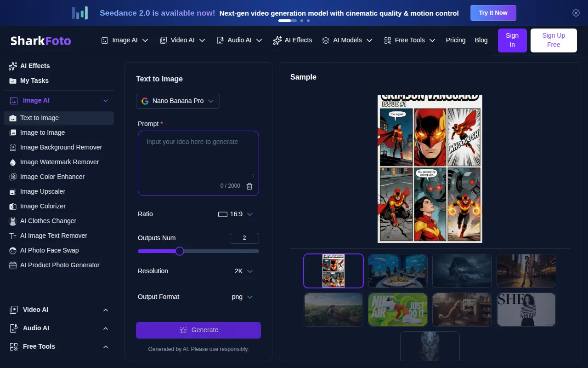Open the Output Format png dropdown
Viewport: 588px width, 368px height.
point(242,297)
